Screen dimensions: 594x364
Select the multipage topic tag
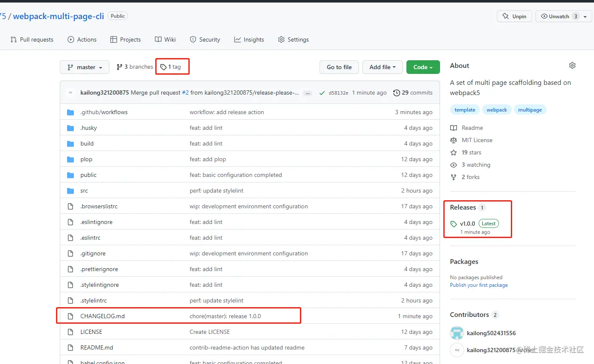(x=530, y=110)
